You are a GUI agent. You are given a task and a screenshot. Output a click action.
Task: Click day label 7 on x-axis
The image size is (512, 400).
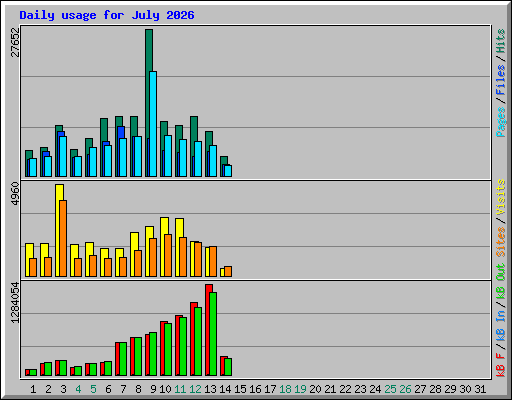tap(123, 389)
